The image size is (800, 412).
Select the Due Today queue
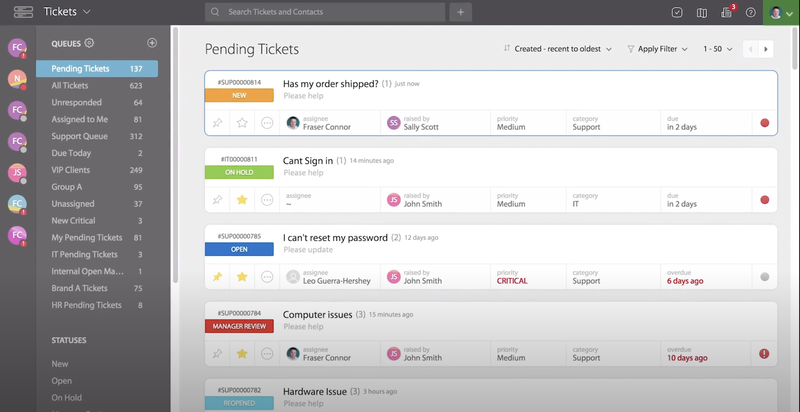[97, 153]
